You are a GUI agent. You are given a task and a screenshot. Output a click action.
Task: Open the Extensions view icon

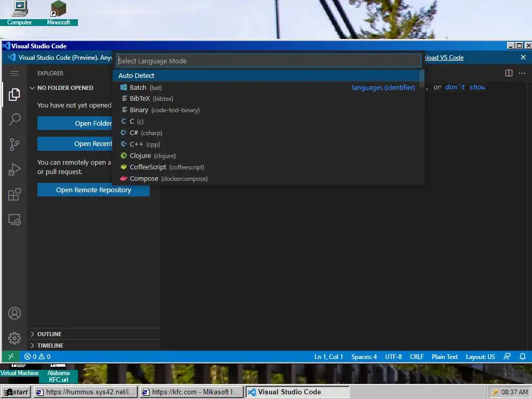[x=14, y=194]
